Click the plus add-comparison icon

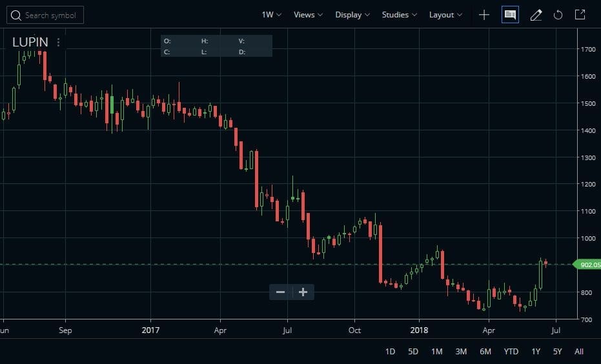pyautogui.click(x=484, y=15)
